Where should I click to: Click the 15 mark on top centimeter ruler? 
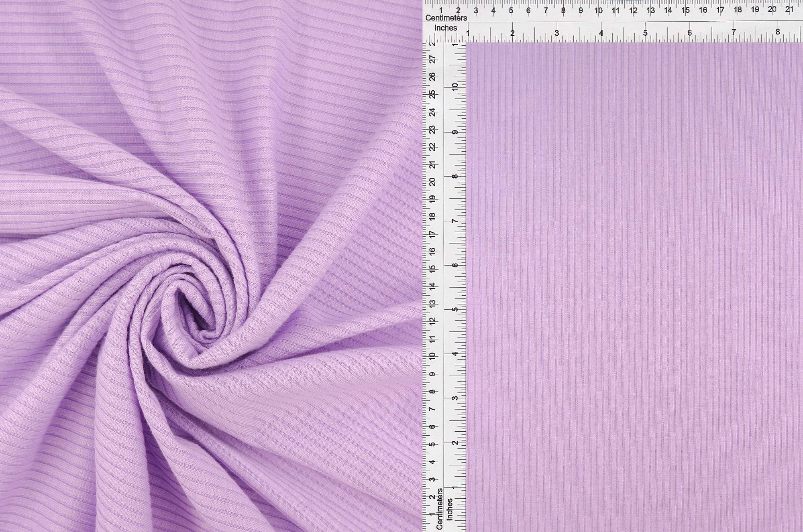[686, 10]
